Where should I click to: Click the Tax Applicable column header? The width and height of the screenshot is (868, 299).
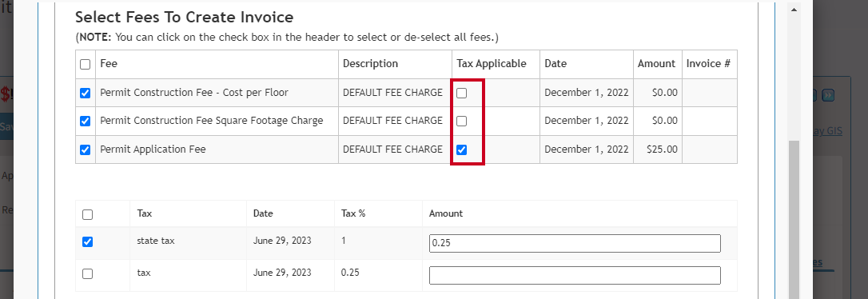click(492, 64)
